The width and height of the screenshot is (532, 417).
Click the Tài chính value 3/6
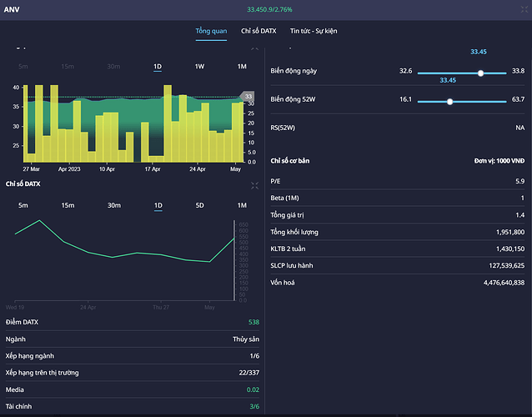[254, 406]
